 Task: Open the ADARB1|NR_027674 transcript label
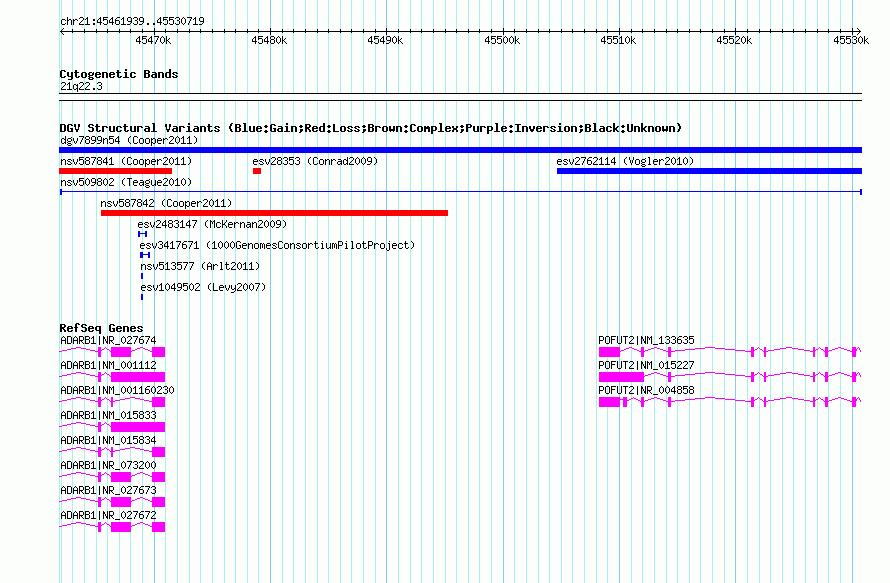pos(108,340)
